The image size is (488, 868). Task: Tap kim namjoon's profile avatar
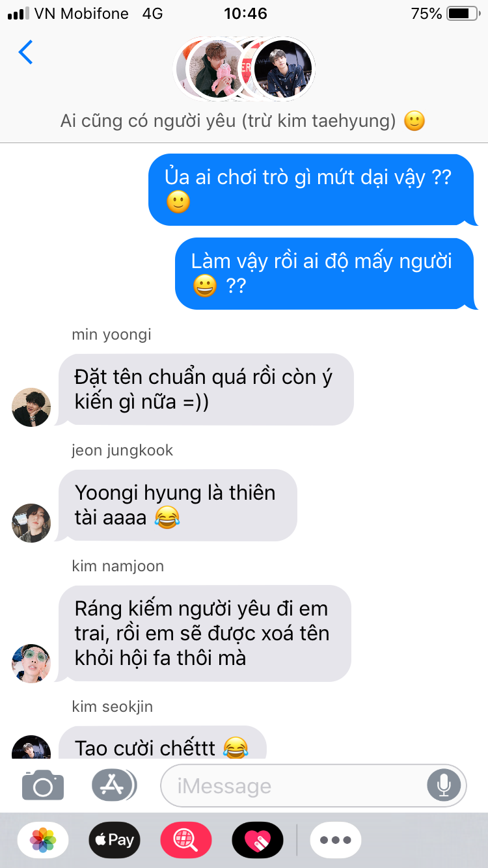(31, 664)
